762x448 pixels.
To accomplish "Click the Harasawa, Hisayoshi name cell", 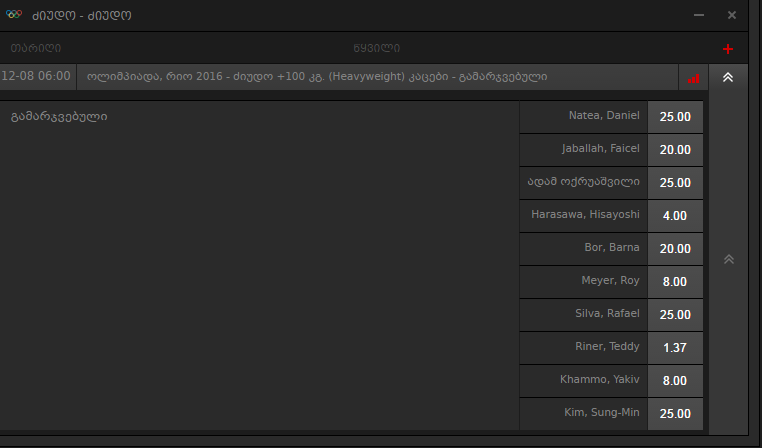I will point(584,216).
